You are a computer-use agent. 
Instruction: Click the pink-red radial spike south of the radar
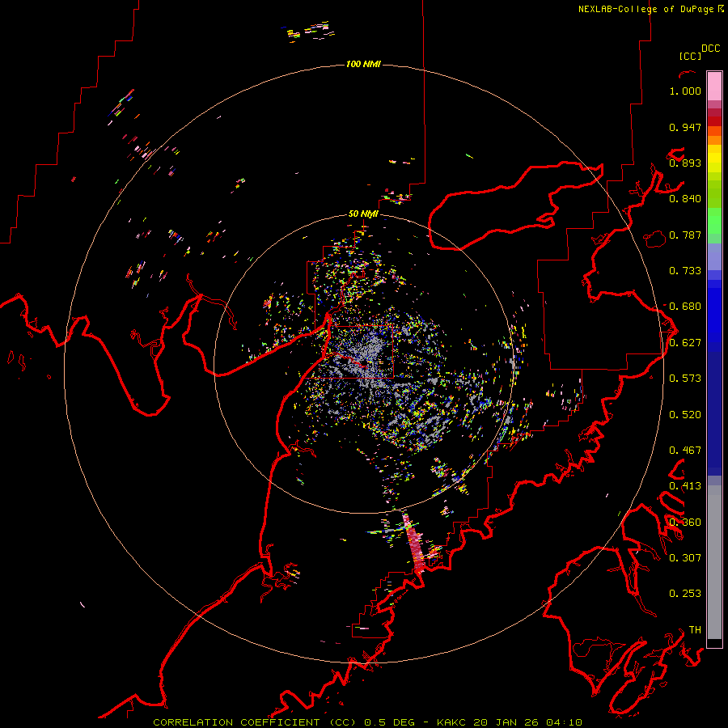point(413,542)
